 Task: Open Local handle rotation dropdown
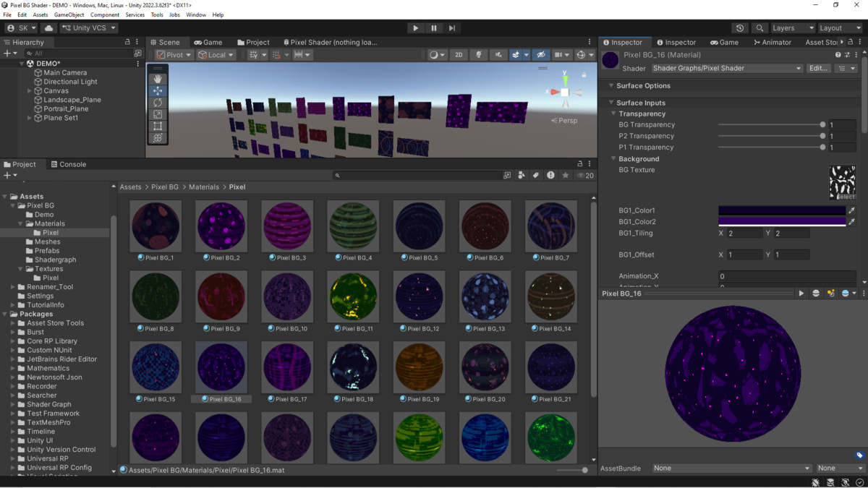(216, 55)
